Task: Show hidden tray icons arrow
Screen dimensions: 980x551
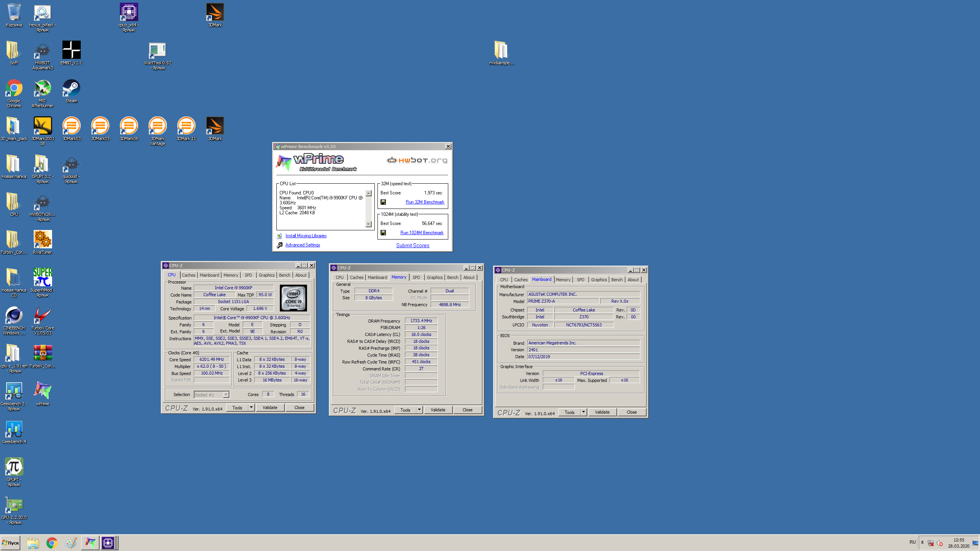Action: pyautogui.click(x=923, y=543)
